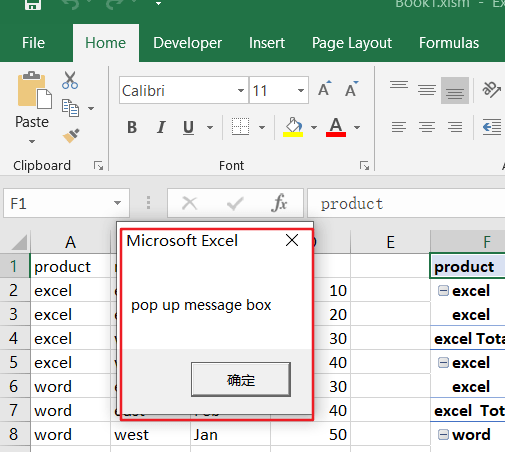The height and width of the screenshot is (452, 505).
Task: Click cell A1 containing product
Action: pos(70,266)
